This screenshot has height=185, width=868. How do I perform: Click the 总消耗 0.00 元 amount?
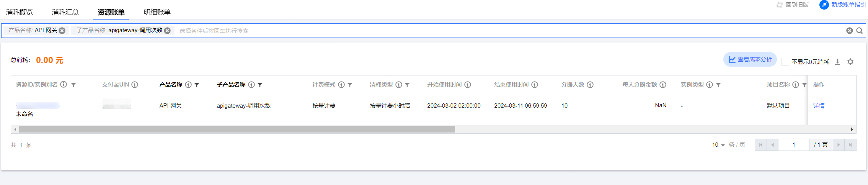50,60
